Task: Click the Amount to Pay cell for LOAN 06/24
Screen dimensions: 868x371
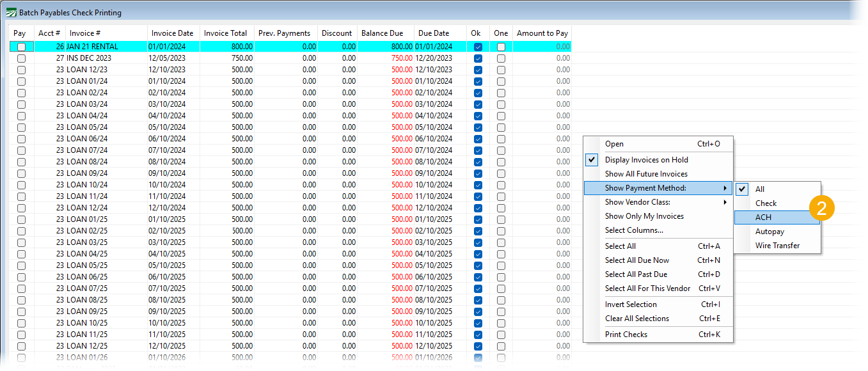Action: point(542,139)
